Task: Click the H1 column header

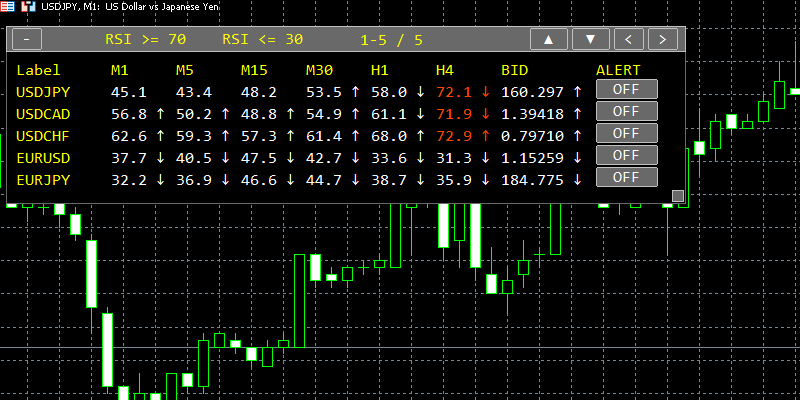Action: (x=380, y=70)
